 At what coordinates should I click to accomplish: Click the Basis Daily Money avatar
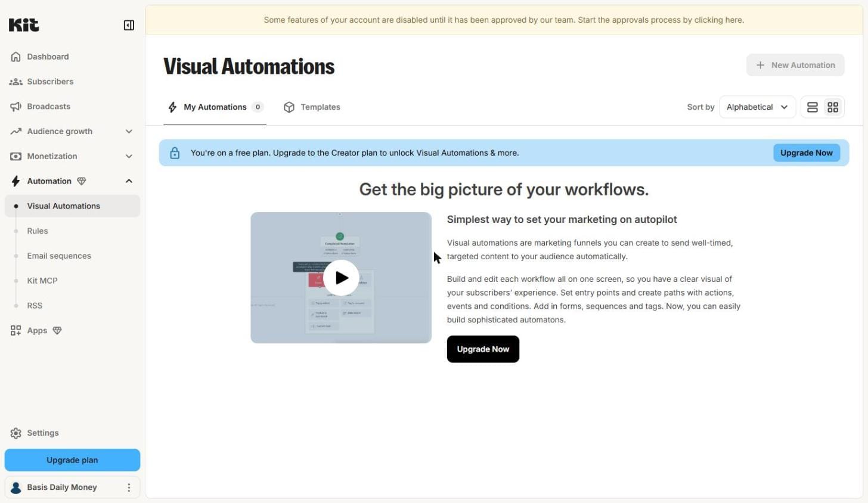[x=16, y=488]
